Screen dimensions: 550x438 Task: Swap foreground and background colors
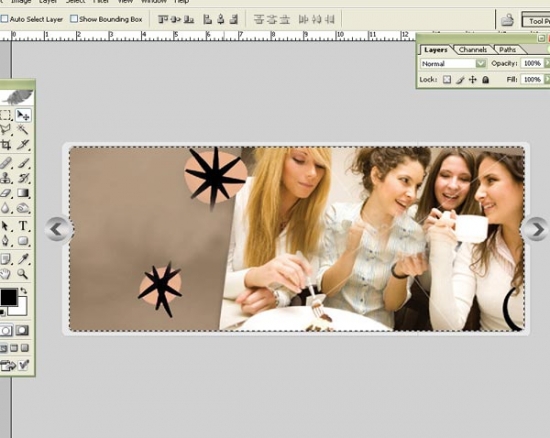(x=23, y=291)
